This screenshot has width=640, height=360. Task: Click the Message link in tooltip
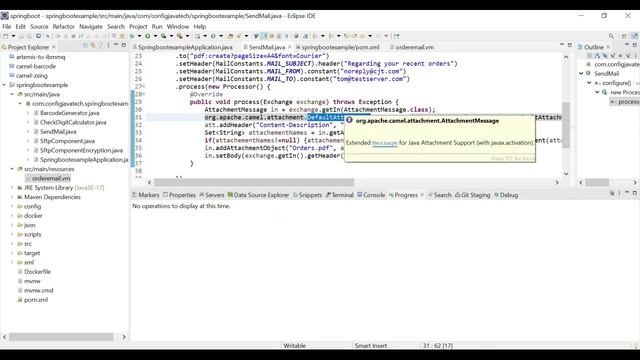point(384,143)
